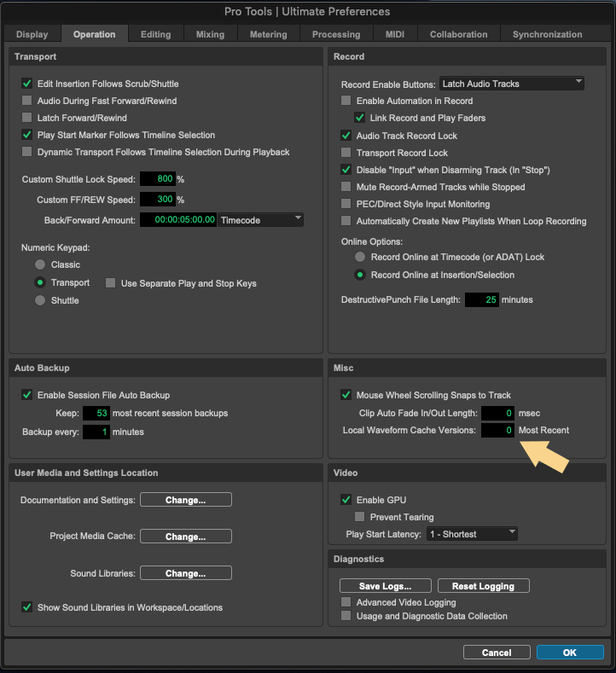Click the Custom FF/REW Speed value
Viewport: 616px width, 673px height.
click(158, 200)
